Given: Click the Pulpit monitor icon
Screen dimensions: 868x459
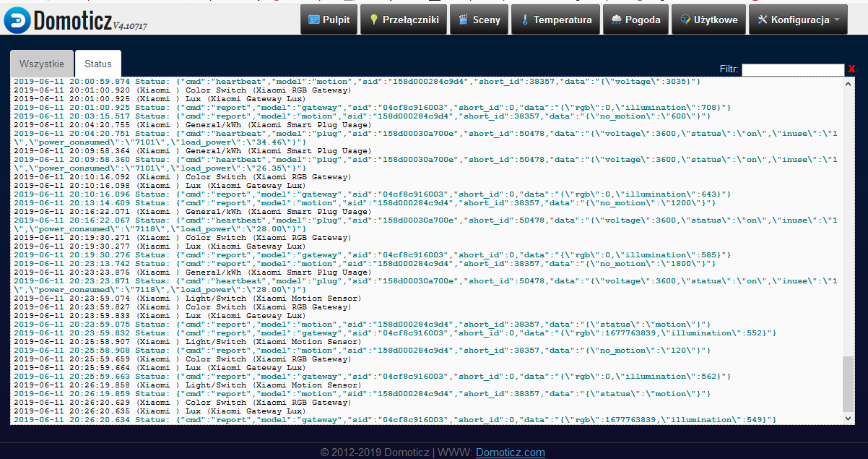Looking at the screenshot, I should [x=314, y=20].
